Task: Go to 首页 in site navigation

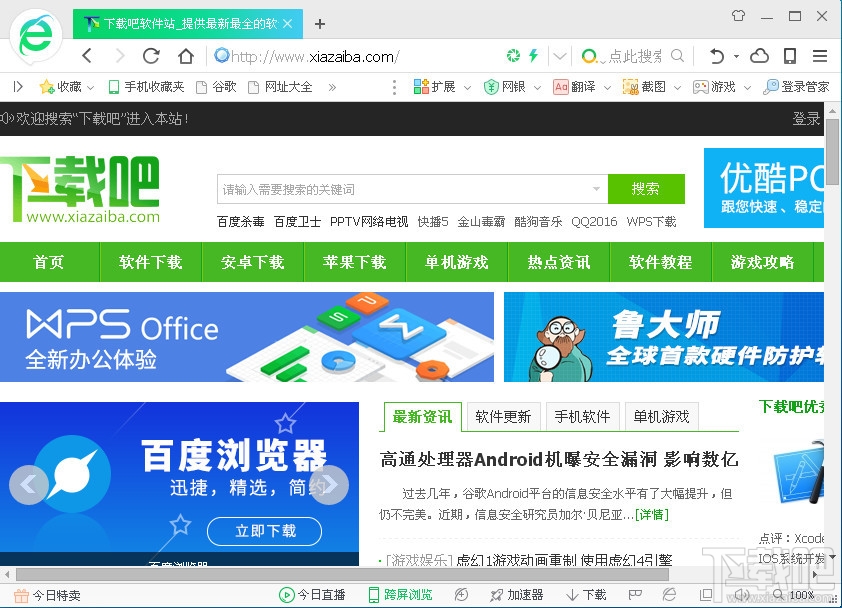Action: click(49, 262)
